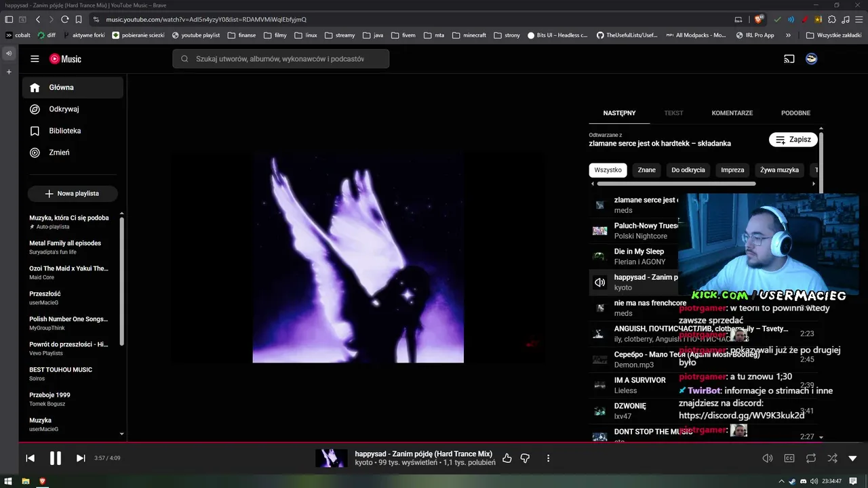Open Cast to device icon
This screenshot has width=868, height=488.
tap(789, 59)
